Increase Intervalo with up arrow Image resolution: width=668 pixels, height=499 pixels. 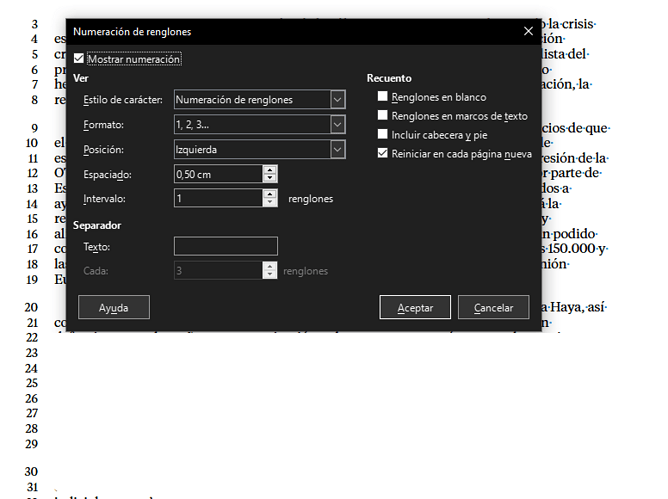pos(270,194)
